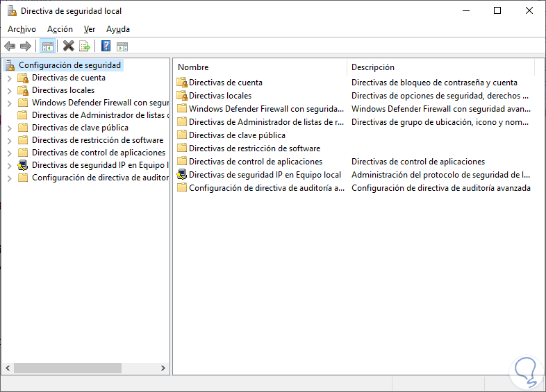Click Directivas locales folder icon in tree
Image resolution: width=546 pixels, height=392 pixels.
coord(23,90)
